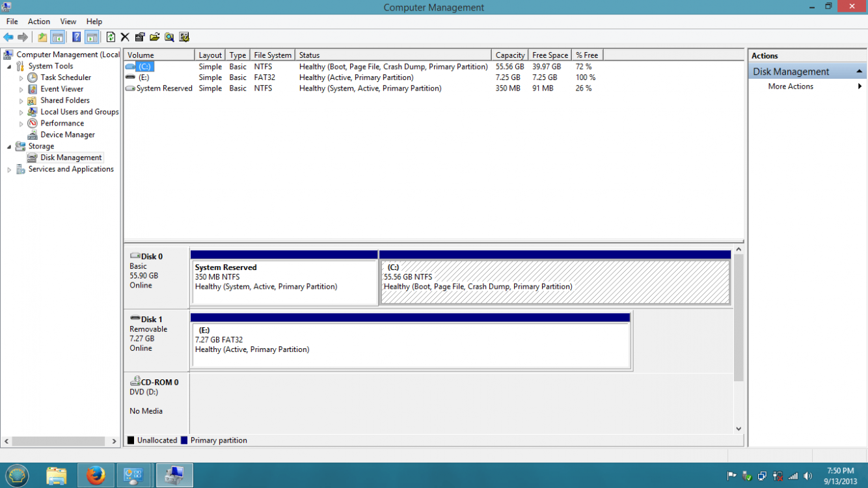Viewport: 868px width, 488px height.
Task: Click the Back arrow toolbar icon
Action: click(8, 37)
